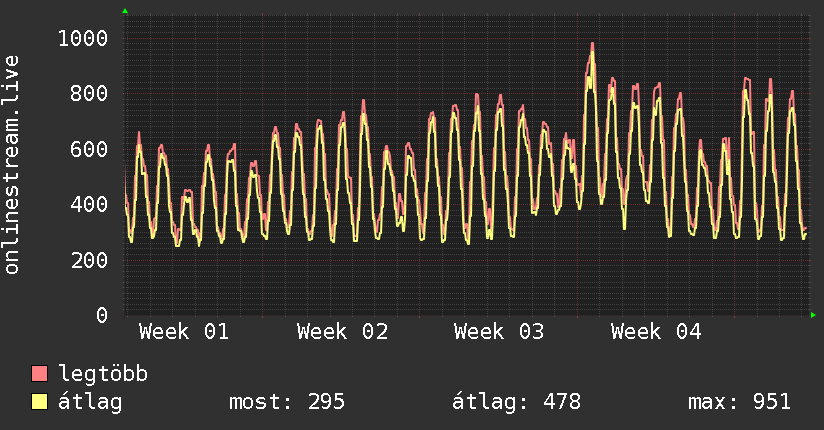Click the 'most: 295' statistic
Image resolution: width=824 pixels, height=430 pixels.
pos(287,402)
